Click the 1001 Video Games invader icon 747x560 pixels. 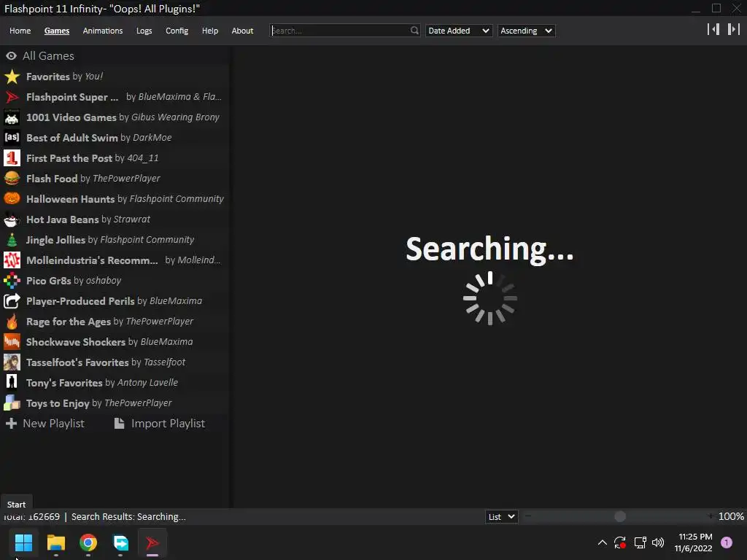coord(12,117)
